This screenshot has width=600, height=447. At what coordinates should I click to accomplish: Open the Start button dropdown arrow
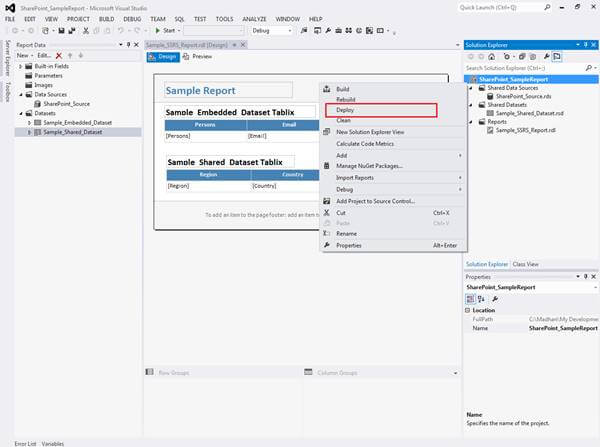[x=179, y=31]
